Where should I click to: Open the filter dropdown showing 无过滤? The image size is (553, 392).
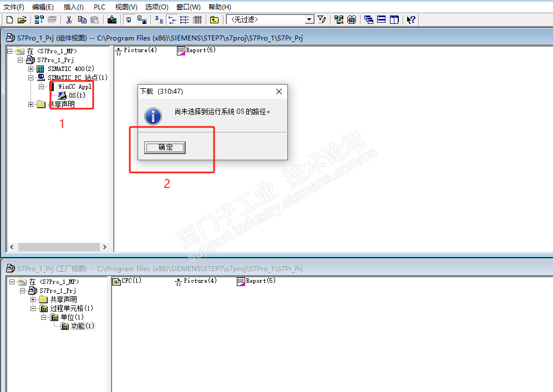point(310,19)
